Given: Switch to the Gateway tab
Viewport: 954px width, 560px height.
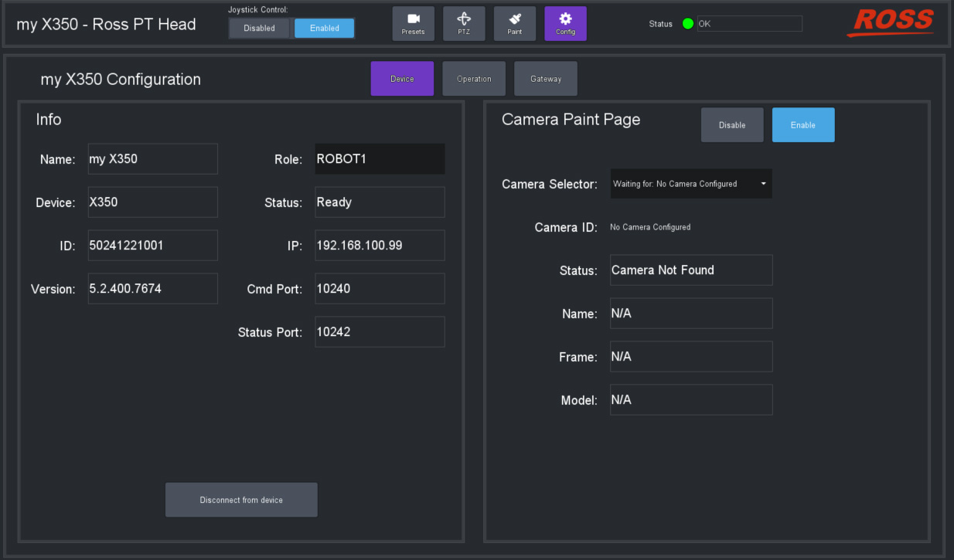Looking at the screenshot, I should pos(546,79).
